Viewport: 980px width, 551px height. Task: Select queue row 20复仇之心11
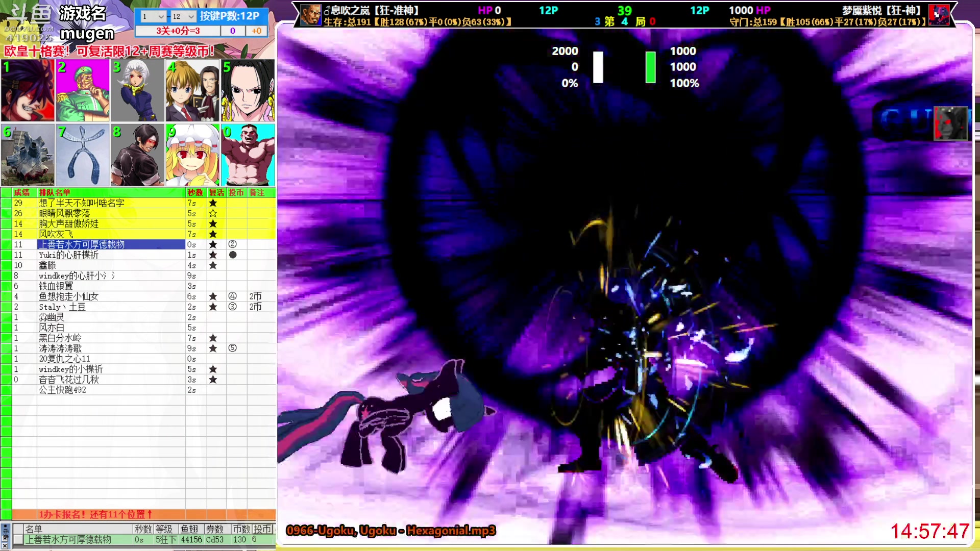(x=144, y=359)
